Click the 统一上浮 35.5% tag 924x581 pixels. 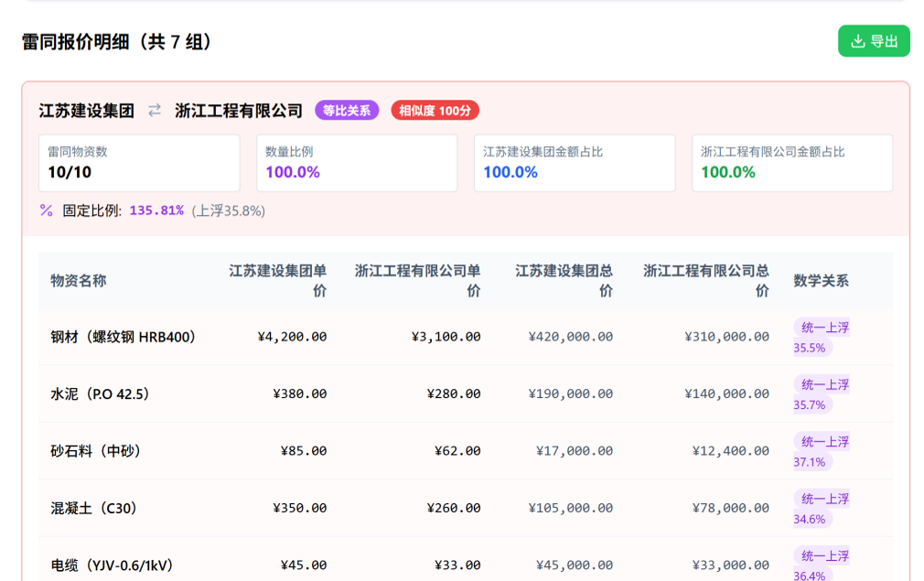pos(822,337)
